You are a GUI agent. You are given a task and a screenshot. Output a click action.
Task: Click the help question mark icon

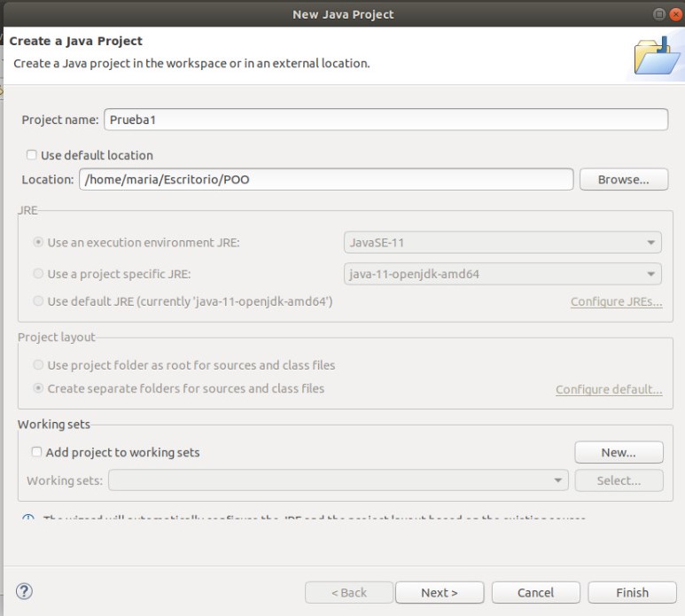coord(25,592)
